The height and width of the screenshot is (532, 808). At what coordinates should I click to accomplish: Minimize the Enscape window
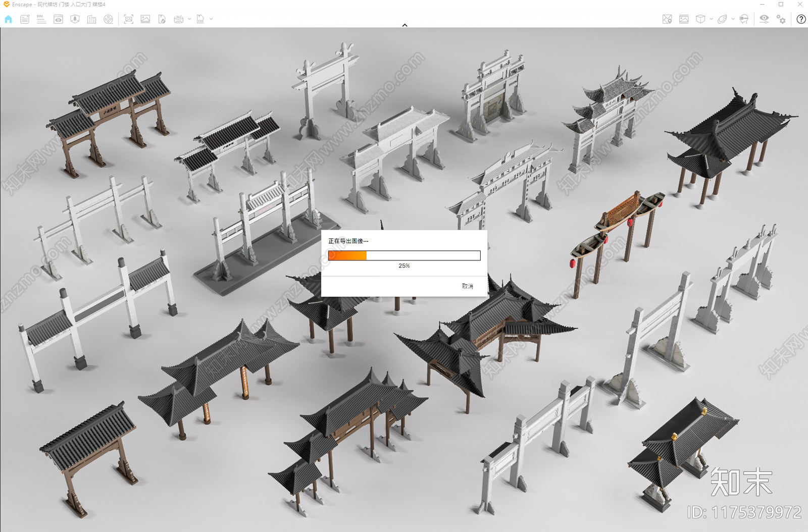[x=762, y=4]
